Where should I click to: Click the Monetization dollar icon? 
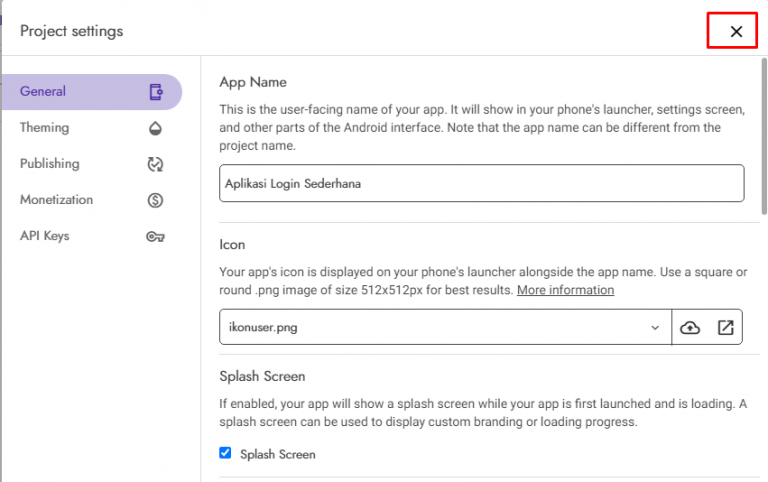click(x=155, y=200)
